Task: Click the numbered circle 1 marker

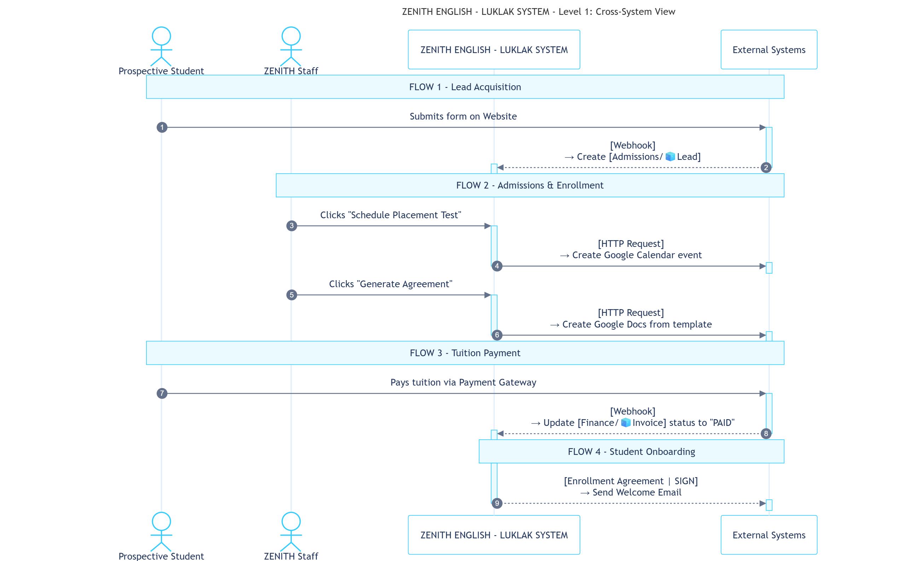Action: 162,127
